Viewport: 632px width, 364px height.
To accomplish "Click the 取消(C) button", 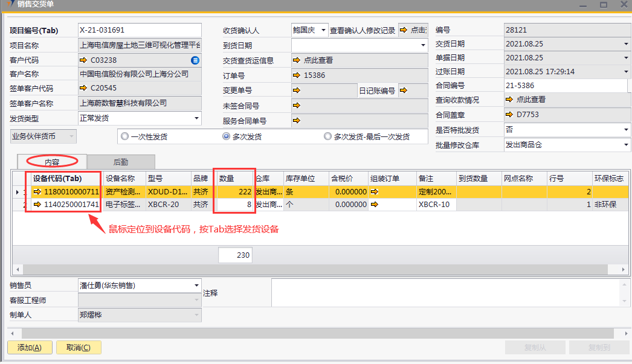I will (79, 348).
